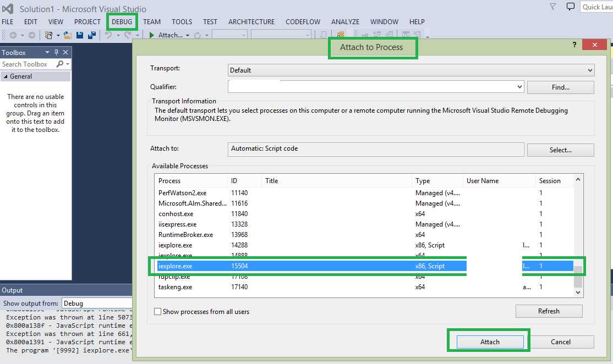Open the ANALYZE menu
The height and width of the screenshot is (364, 613).
coord(345,22)
